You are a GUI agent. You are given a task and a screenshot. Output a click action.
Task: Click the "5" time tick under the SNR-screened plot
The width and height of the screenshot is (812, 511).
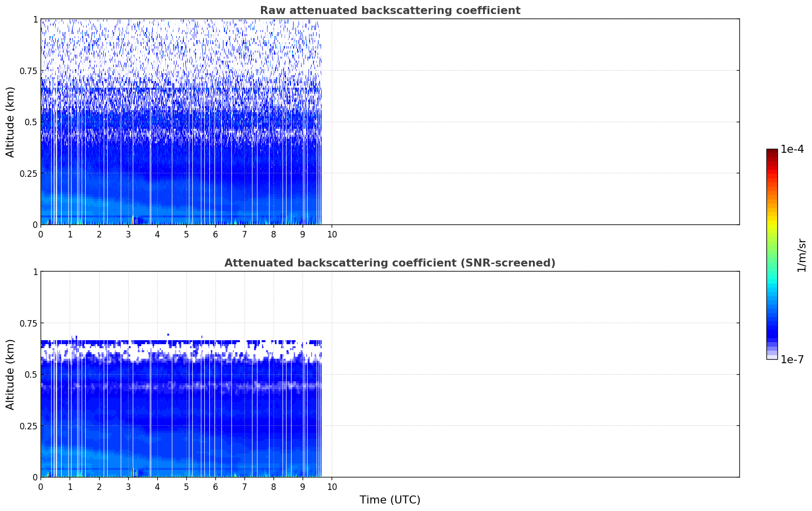(186, 487)
